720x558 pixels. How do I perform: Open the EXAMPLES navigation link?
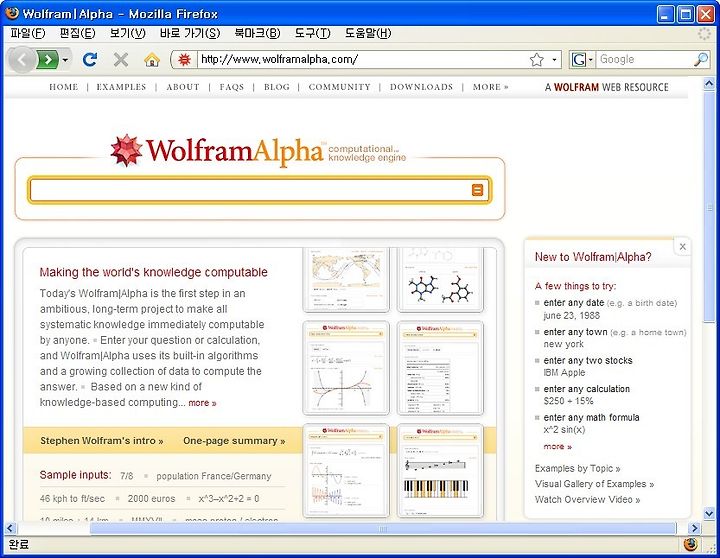[x=121, y=87]
